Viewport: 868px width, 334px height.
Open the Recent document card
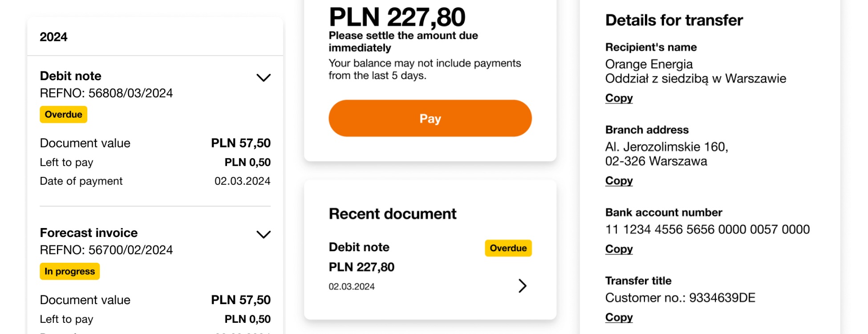coord(392,214)
